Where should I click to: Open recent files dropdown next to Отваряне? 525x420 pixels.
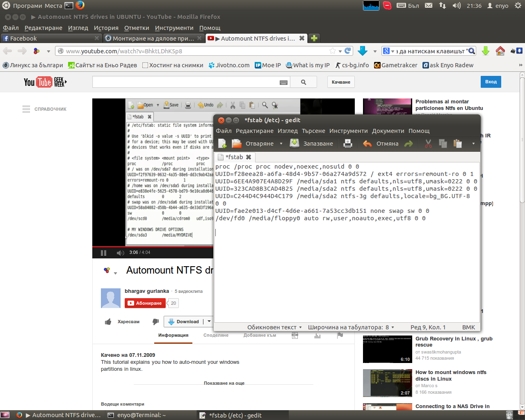pos(281,144)
